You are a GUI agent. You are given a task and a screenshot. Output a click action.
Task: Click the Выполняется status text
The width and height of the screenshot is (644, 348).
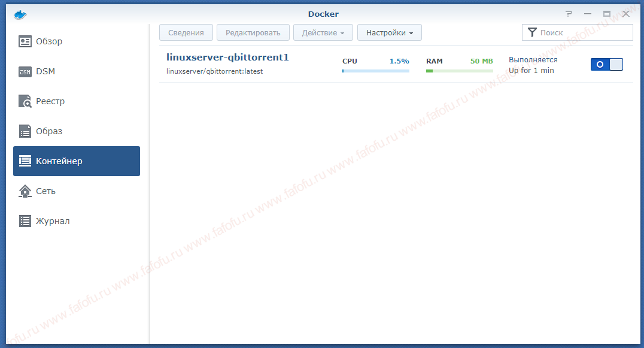(x=533, y=60)
